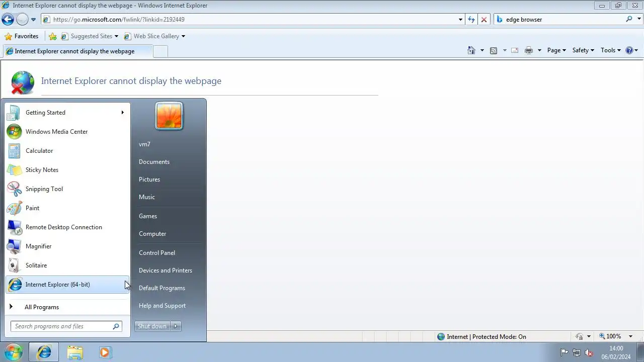
Task: Click the Help question mark icon
Action: click(629, 50)
